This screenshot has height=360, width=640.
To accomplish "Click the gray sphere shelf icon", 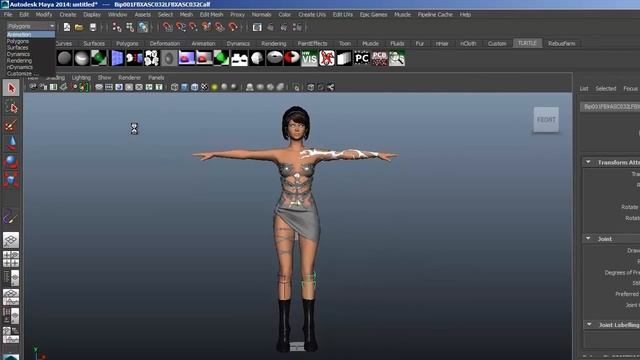I will 64,58.
